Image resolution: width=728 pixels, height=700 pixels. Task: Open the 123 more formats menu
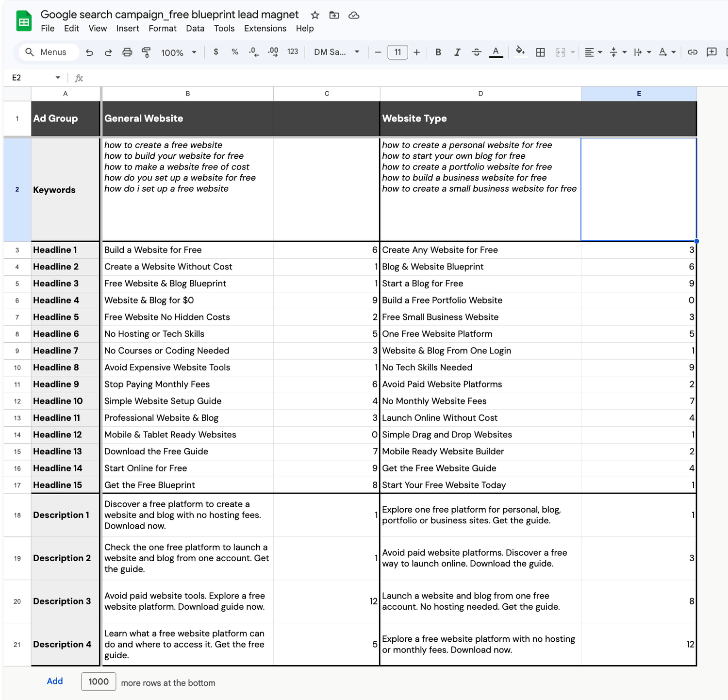tap(293, 52)
